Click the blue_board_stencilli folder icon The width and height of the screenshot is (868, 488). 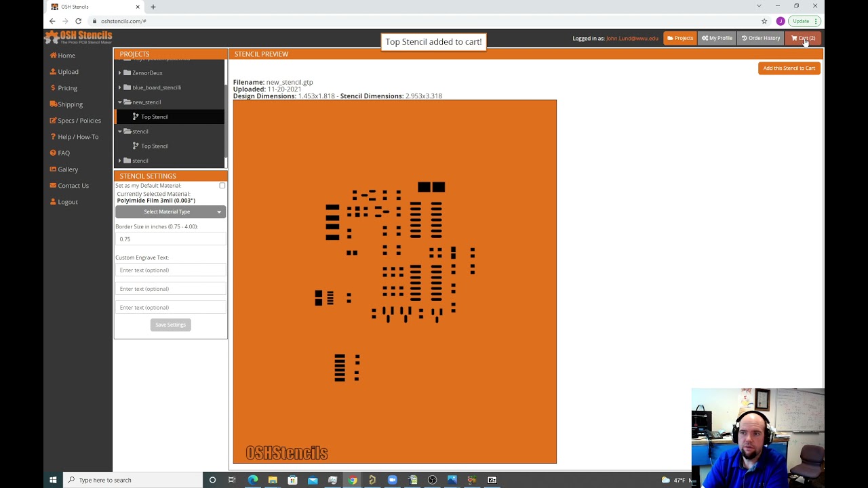tap(127, 87)
